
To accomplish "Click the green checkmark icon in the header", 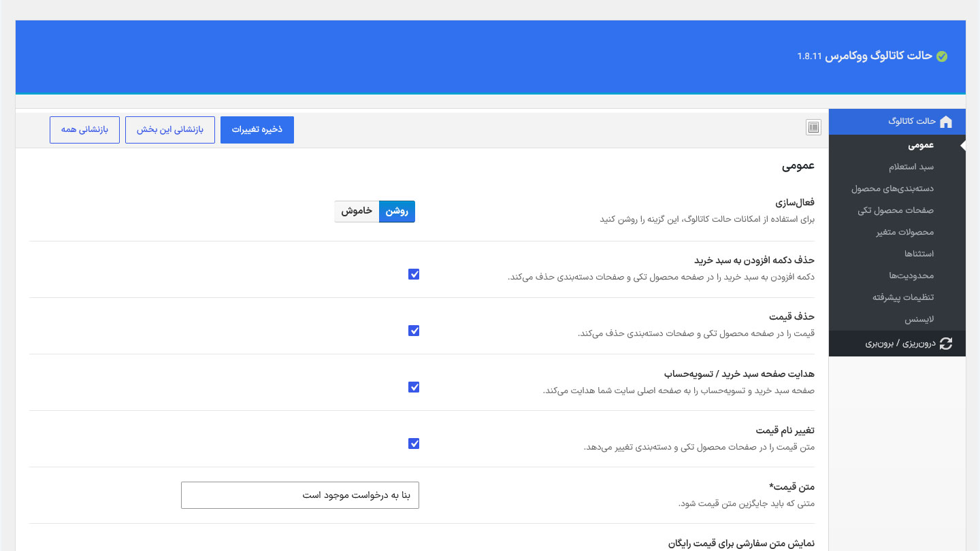I will (x=942, y=56).
